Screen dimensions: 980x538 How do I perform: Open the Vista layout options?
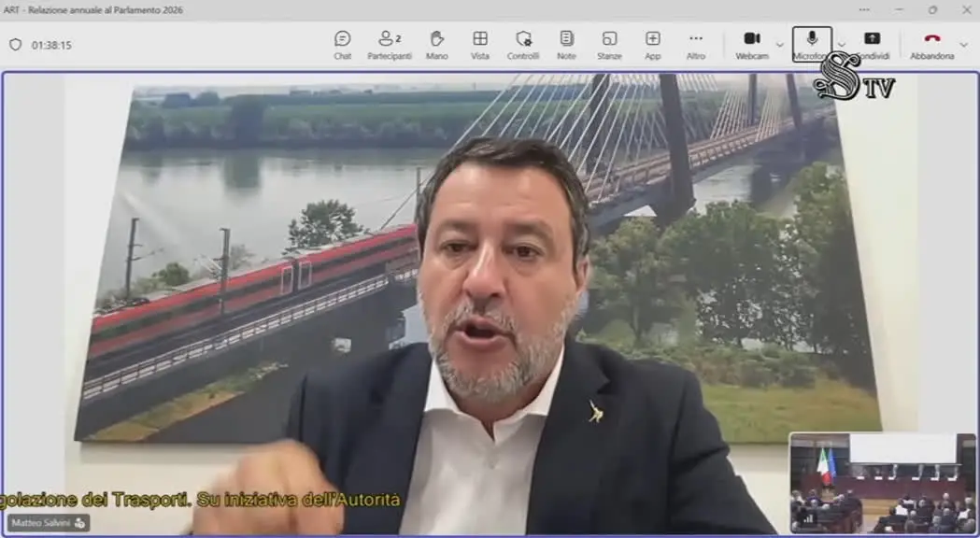[480, 45]
